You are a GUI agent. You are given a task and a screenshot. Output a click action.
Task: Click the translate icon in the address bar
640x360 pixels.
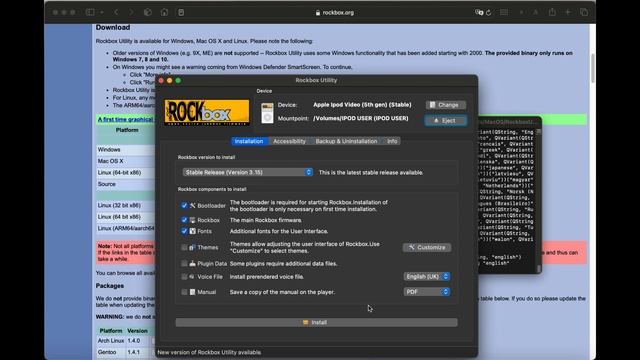479,12
